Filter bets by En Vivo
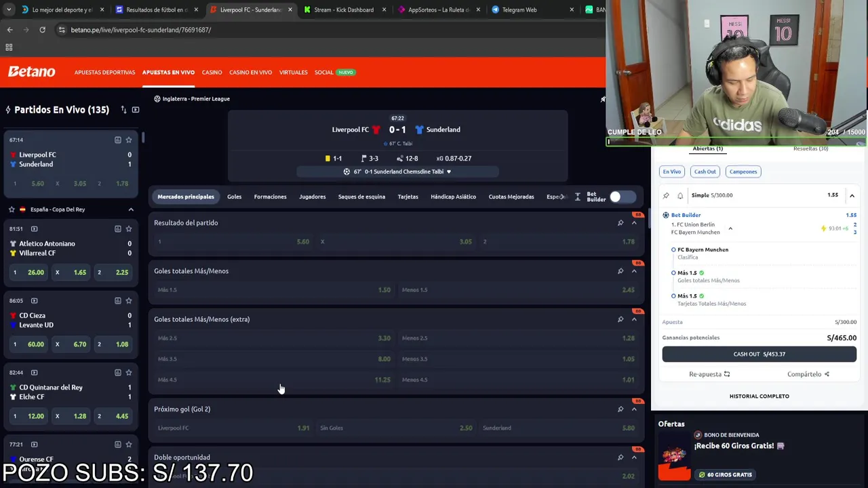Screen dimensions: 868x488 [671, 171]
